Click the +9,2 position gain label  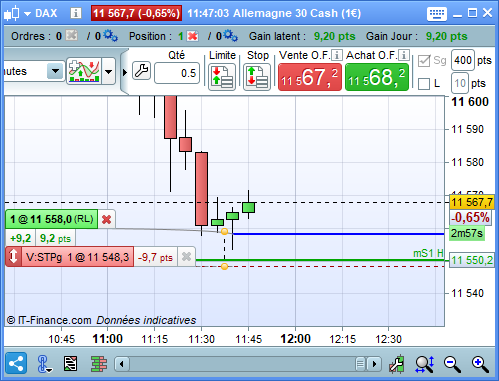pos(21,238)
